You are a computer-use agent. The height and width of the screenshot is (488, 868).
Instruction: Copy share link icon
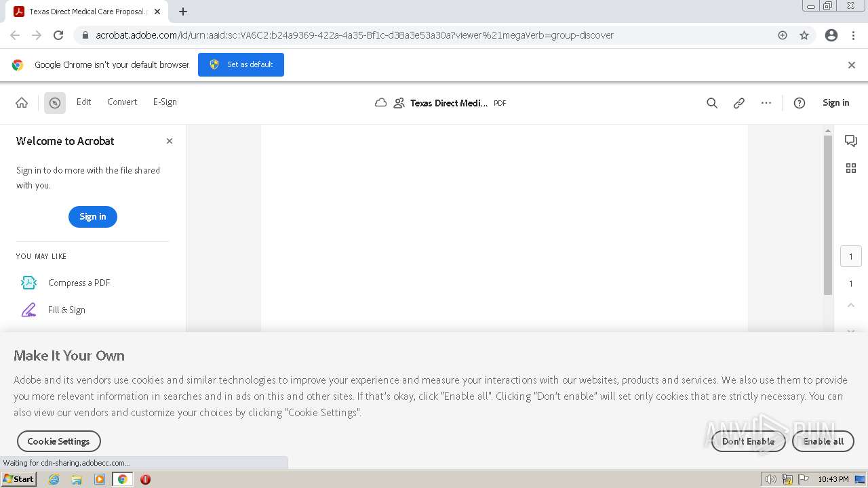click(739, 103)
